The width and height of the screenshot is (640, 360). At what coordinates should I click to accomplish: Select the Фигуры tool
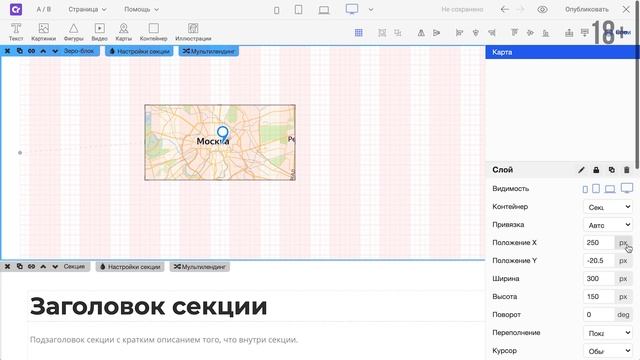(x=73, y=32)
